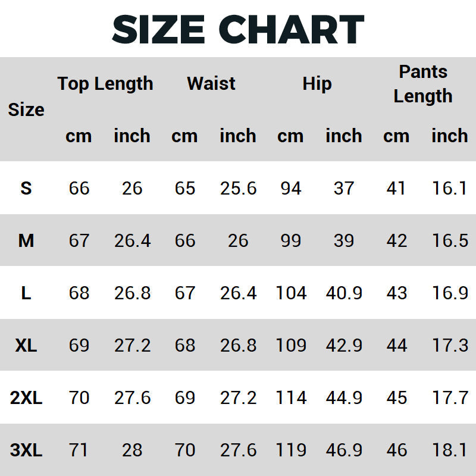
Task: Select the L size row label
Action: tap(26, 293)
